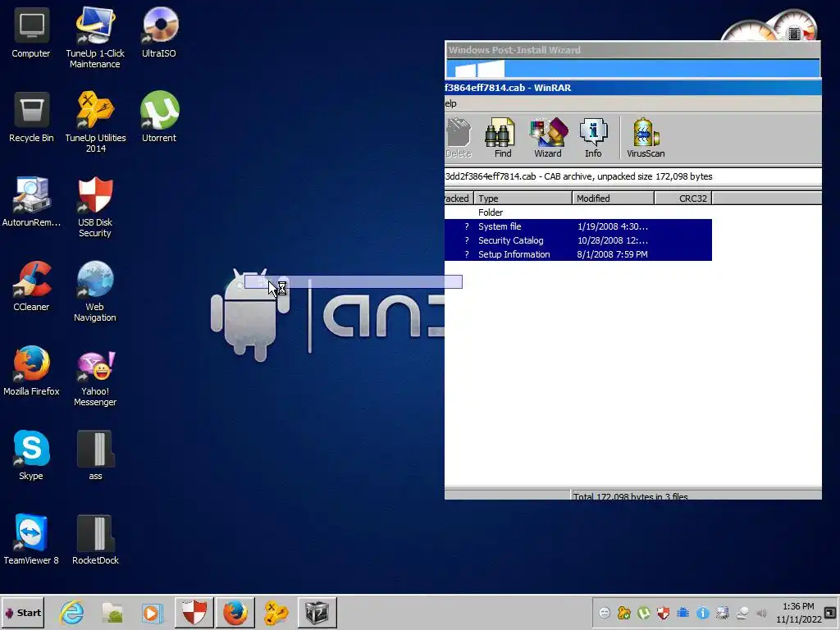This screenshot has width=840, height=630.
Task: Click the Windows Post-Install Wizard title bar
Action: (632, 50)
